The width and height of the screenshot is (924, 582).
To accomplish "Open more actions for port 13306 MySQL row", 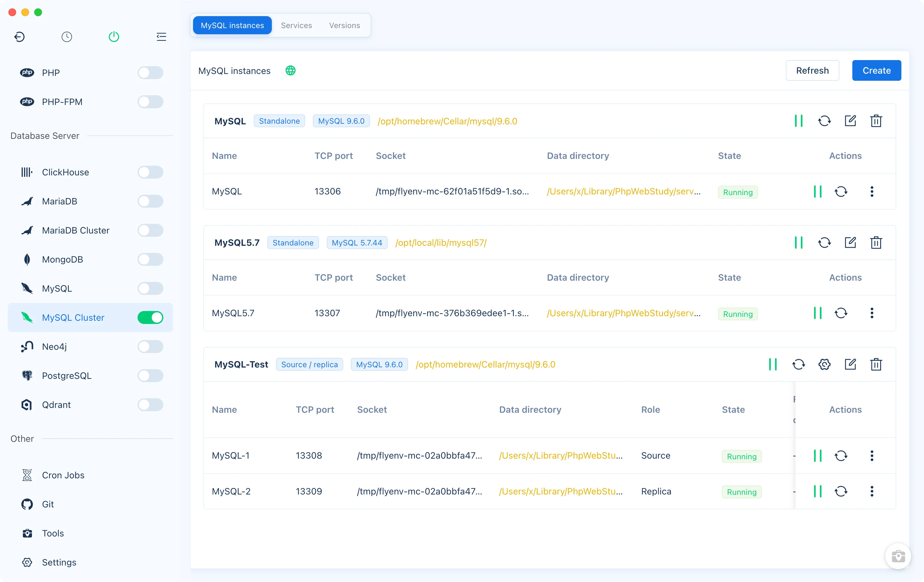I will click(872, 192).
